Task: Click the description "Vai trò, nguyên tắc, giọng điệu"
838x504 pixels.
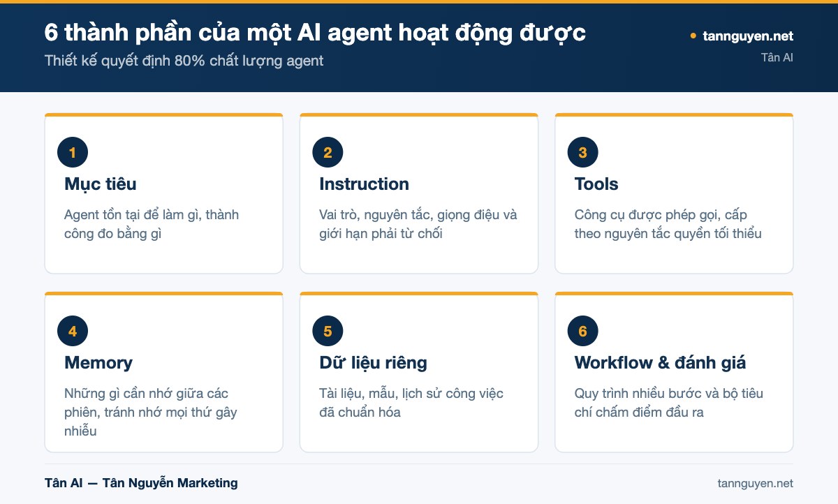Action: [418, 224]
